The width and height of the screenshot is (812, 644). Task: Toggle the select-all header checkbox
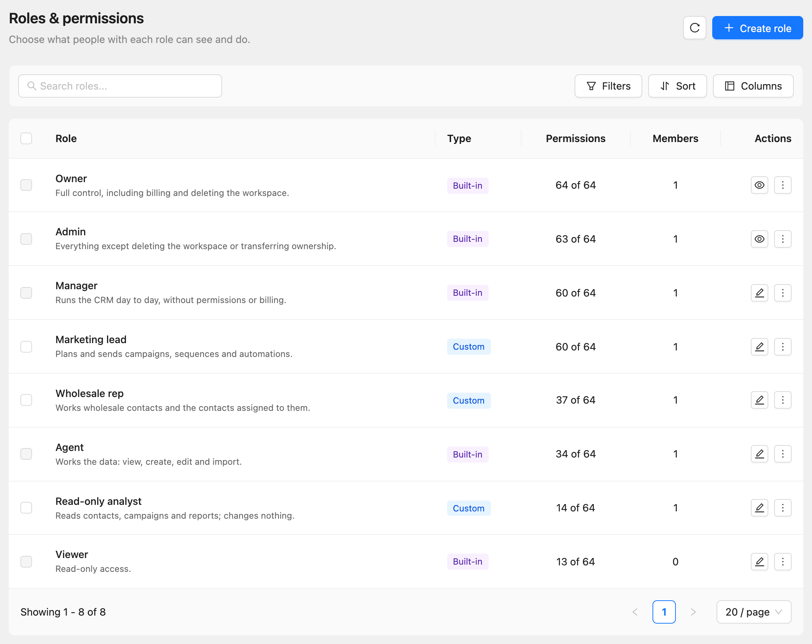tap(26, 138)
